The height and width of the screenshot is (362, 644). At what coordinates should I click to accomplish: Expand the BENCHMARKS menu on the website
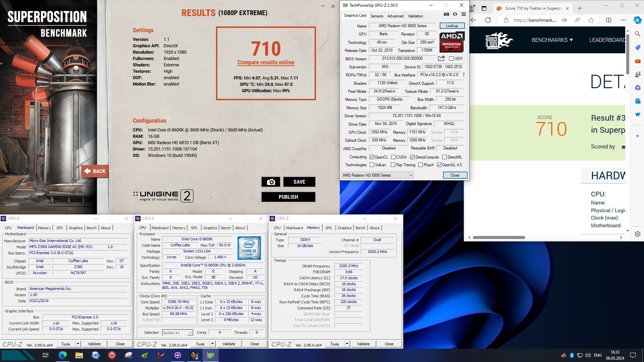point(552,40)
